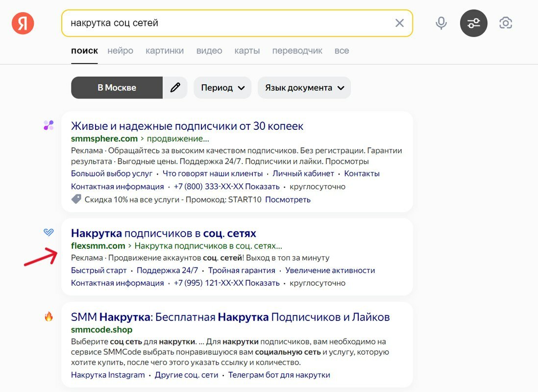Click the flexsmm heart favicon
Viewport: 538px width, 392px height.
49,232
